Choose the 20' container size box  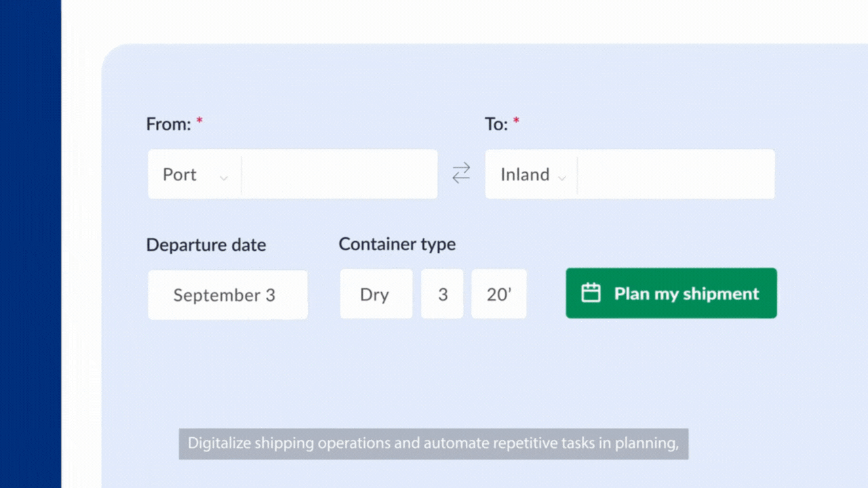[499, 294]
